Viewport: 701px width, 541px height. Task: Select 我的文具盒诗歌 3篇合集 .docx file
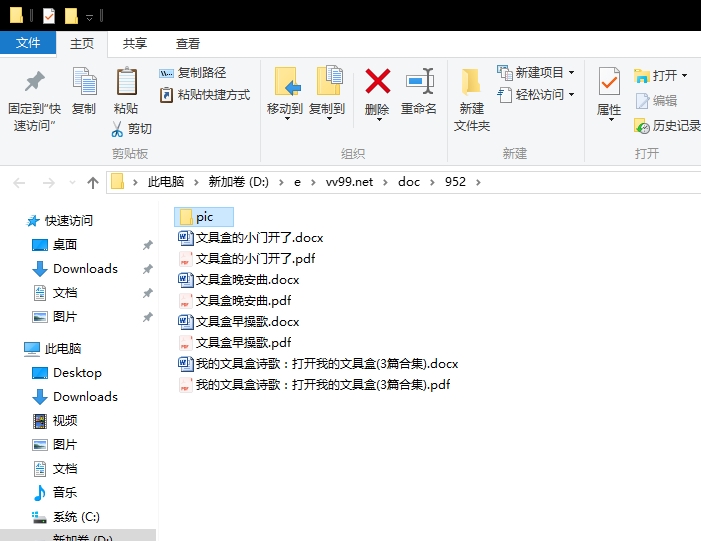click(x=318, y=363)
